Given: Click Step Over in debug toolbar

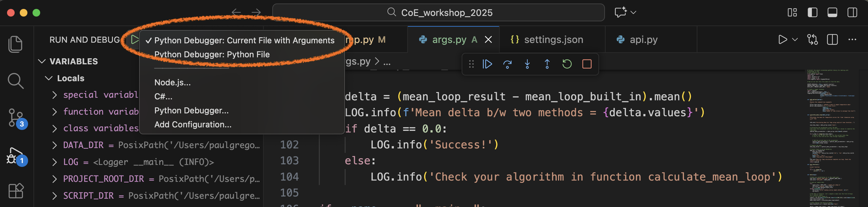Looking at the screenshot, I should (507, 64).
